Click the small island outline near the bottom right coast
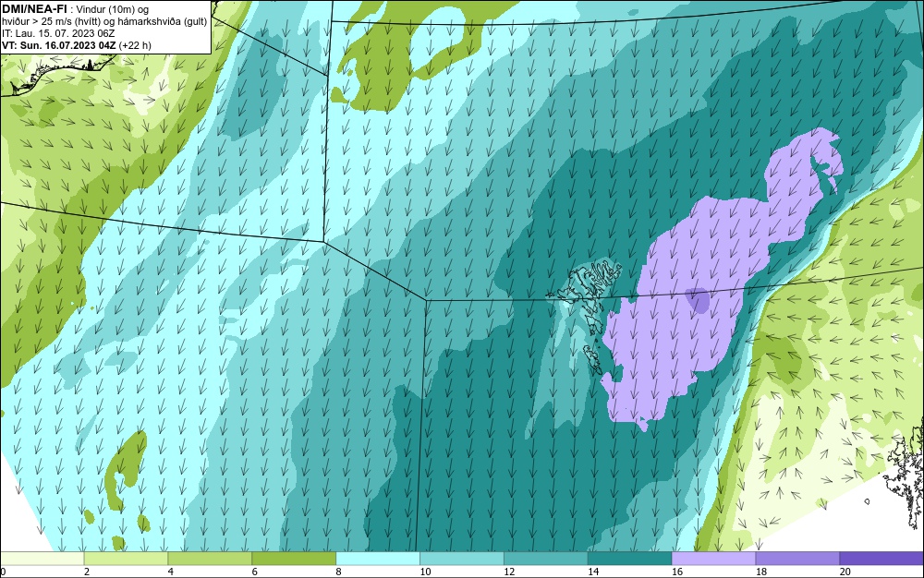This screenshot has width=924, height=578. tap(868, 501)
